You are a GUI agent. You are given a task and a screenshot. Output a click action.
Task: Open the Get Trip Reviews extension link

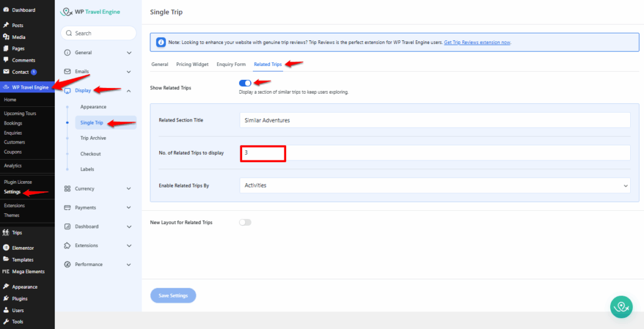click(x=477, y=42)
